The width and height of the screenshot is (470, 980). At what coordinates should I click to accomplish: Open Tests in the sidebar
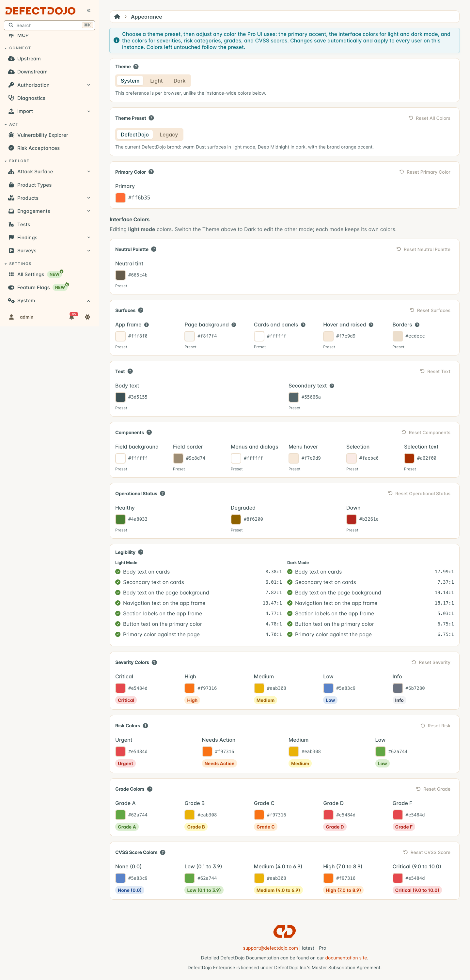point(49,225)
